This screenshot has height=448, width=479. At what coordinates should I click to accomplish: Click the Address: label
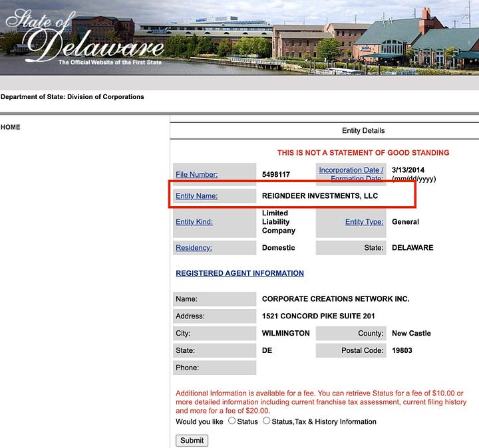[x=190, y=316]
